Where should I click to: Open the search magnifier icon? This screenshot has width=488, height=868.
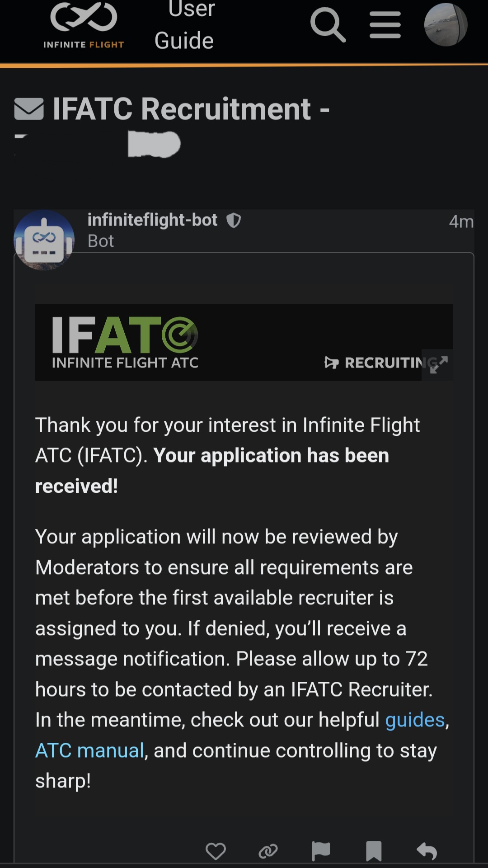328,25
